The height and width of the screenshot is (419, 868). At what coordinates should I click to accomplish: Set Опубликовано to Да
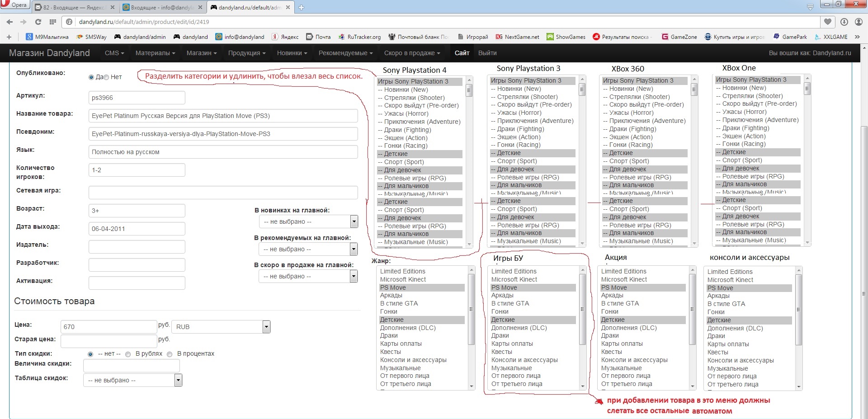[x=91, y=77]
